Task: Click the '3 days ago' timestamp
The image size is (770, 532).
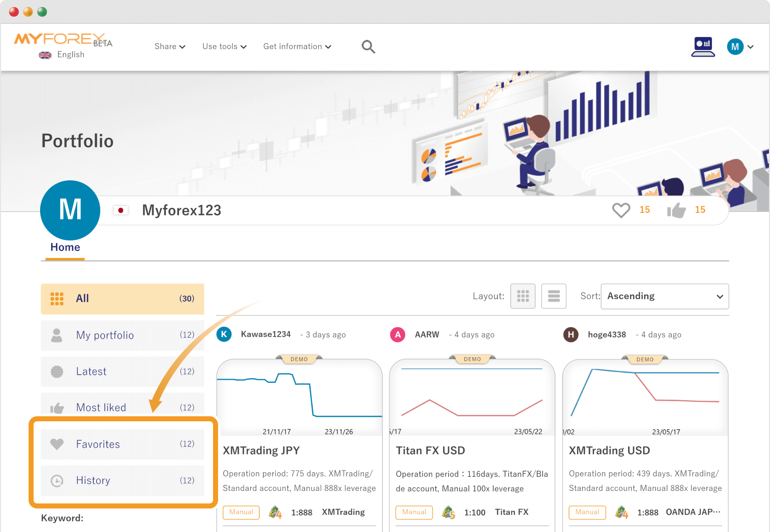Action: click(x=326, y=335)
